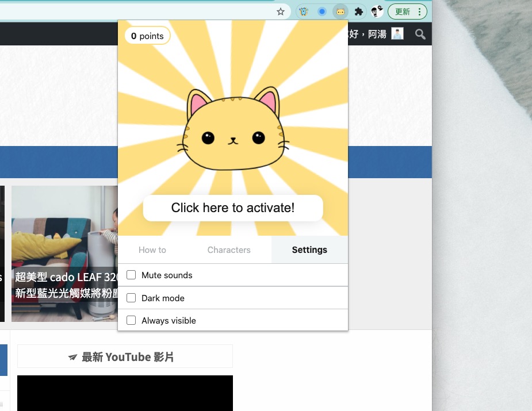This screenshot has height=411, width=532.
Task: Click the yellow cat extension icon
Action: pos(340,11)
